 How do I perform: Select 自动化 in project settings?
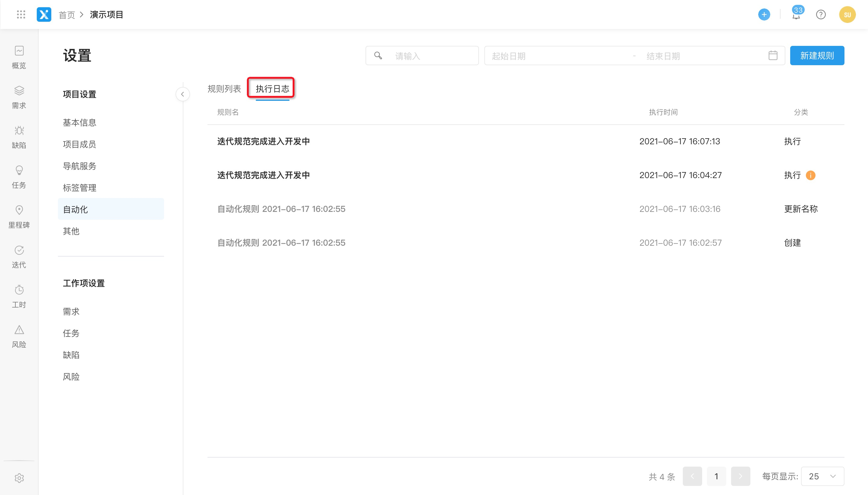click(111, 209)
